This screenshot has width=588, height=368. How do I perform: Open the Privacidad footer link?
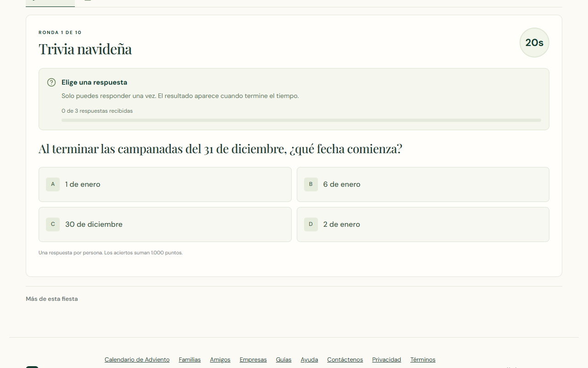click(386, 360)
